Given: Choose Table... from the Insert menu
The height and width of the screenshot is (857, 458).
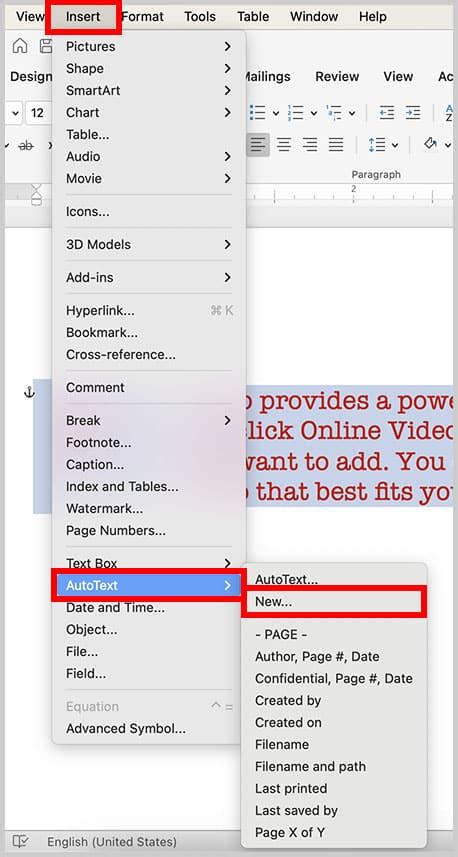Looking at the screenshot, I should pyautogui.click(x=149, y=134).
